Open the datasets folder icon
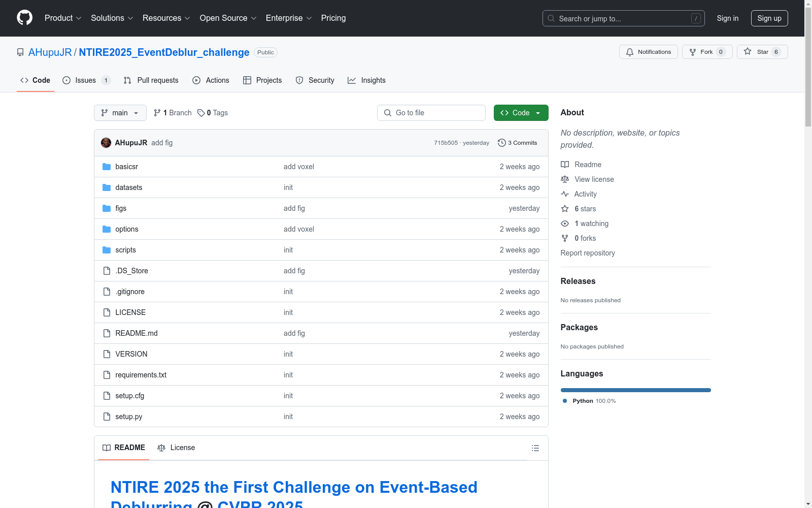 107,187
